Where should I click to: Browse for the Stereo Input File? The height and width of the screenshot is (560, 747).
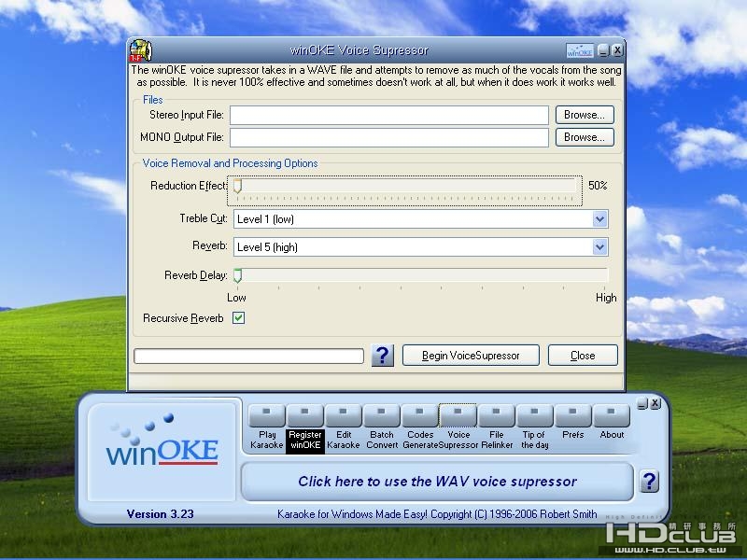585,115
